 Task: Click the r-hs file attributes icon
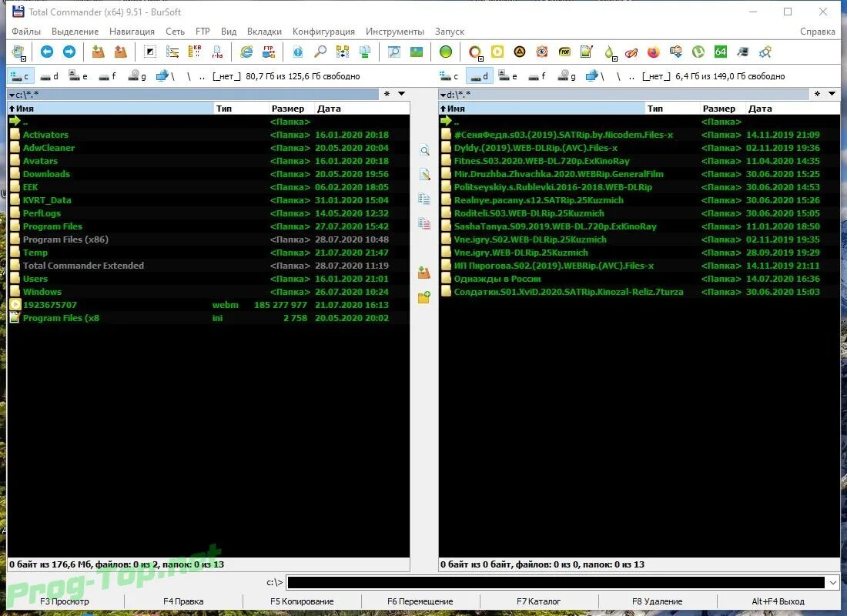coord(217,52)
